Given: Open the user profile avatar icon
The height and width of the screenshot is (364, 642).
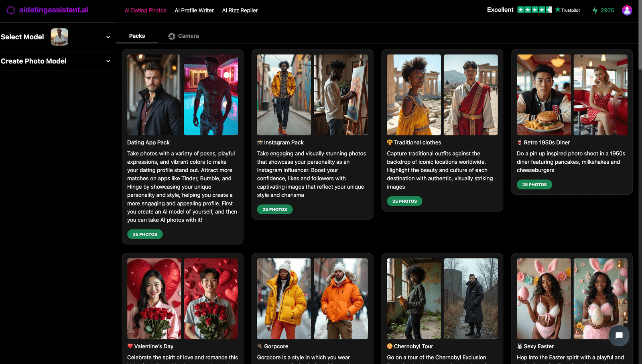Looking at the screenshot, I should click(x=627, y=10).
